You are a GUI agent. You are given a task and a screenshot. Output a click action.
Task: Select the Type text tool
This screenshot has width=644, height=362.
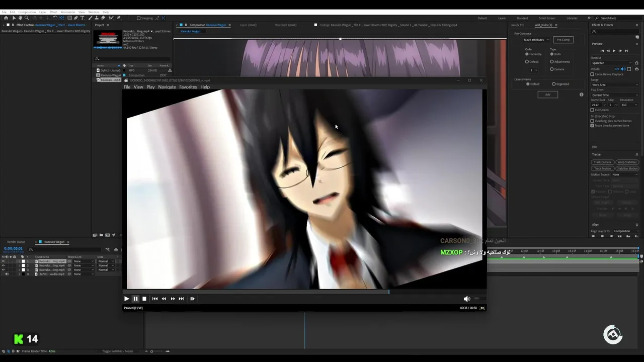coord(83,18)
